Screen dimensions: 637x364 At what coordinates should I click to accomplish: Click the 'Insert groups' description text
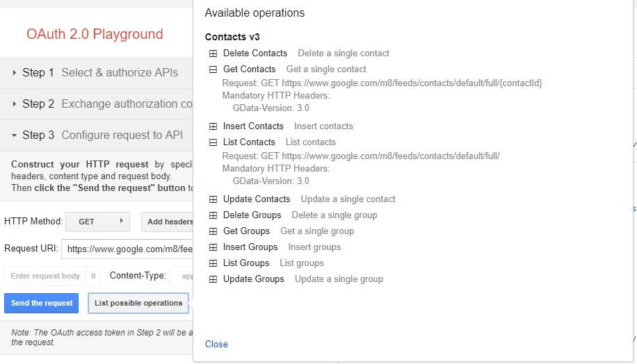click(314, 247)
